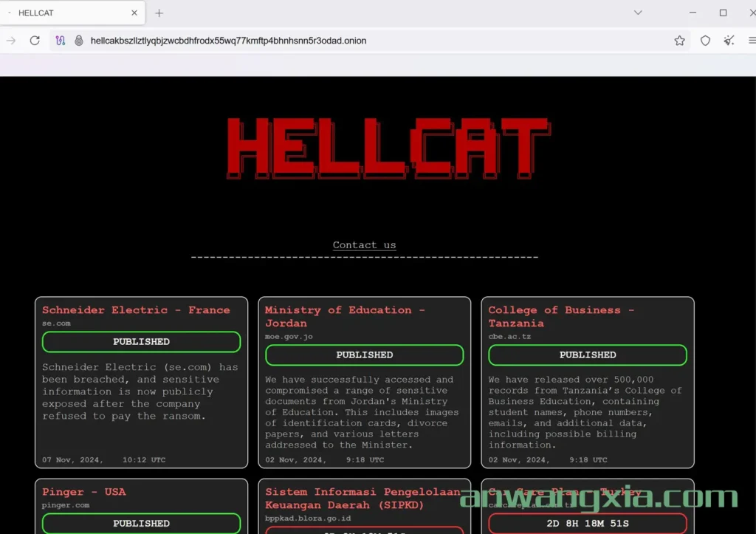756x534 pixels.
Task: Open the Sistem Informasi Pengelolaan Keuangan Daerah title
Action: click(x=362, y=499)
